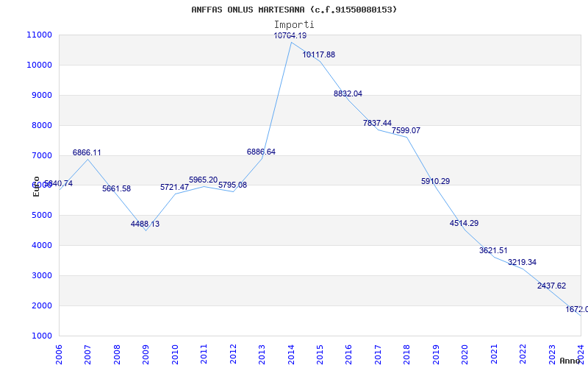Select the 10764.19 peak data label

[290, 35]
